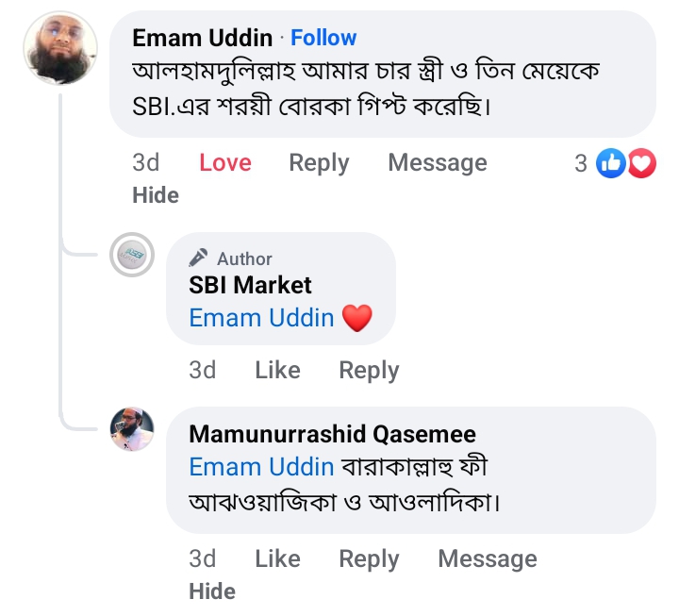Open the Emam Uddin mention in Mamunurrashid's reply
This screenshot has height=616, width=679.
point(262,467)
